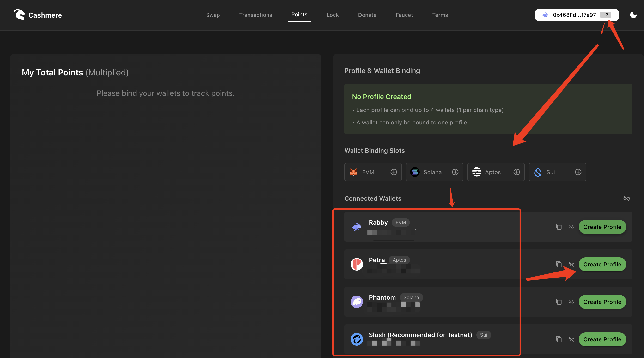Copy the Petra wallet address
Screen dimensions: 644x358
[x=559, y=265]
